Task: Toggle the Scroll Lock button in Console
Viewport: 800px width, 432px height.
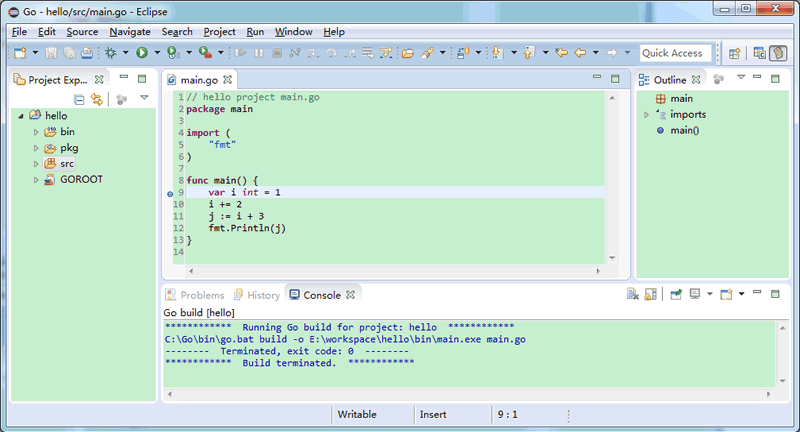Action: (651, 295)
